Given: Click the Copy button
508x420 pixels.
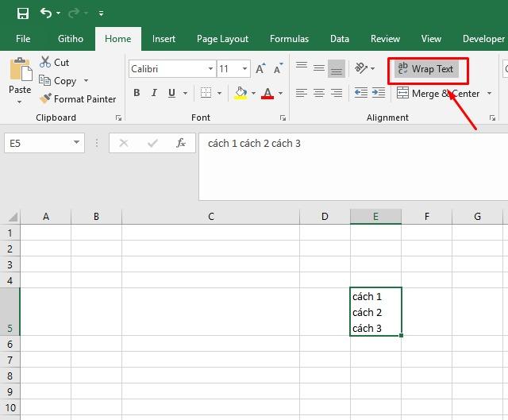Looking at the screenshot, I should pyautogui.click(x=58, y=80).
